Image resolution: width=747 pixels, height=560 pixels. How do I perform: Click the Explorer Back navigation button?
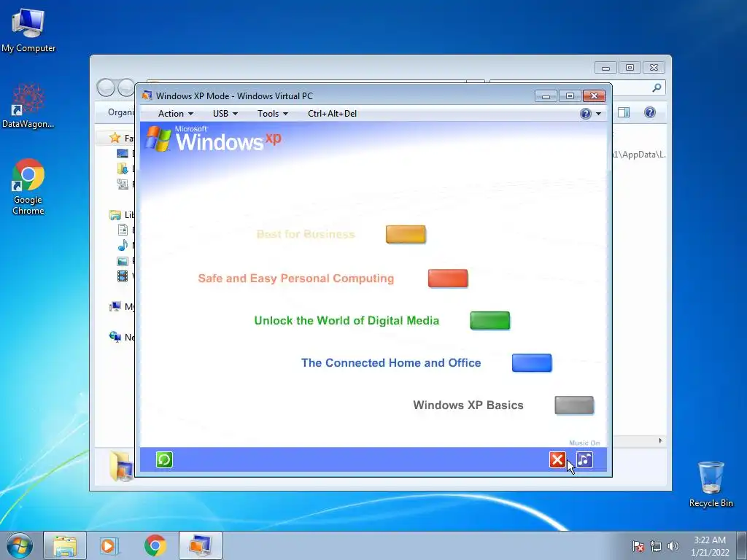[x=106, y=87]
